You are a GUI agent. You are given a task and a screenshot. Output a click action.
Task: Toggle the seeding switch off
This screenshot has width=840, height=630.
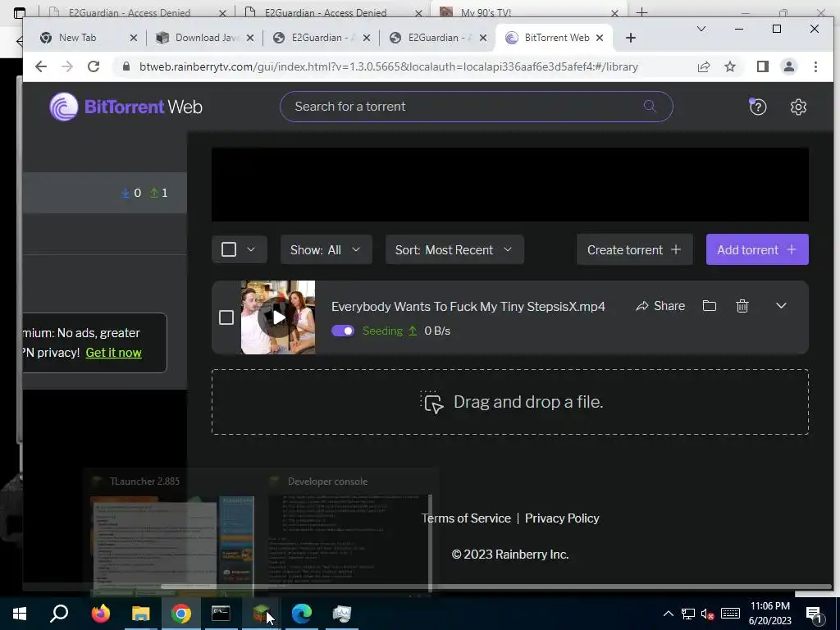coord(343,331)
